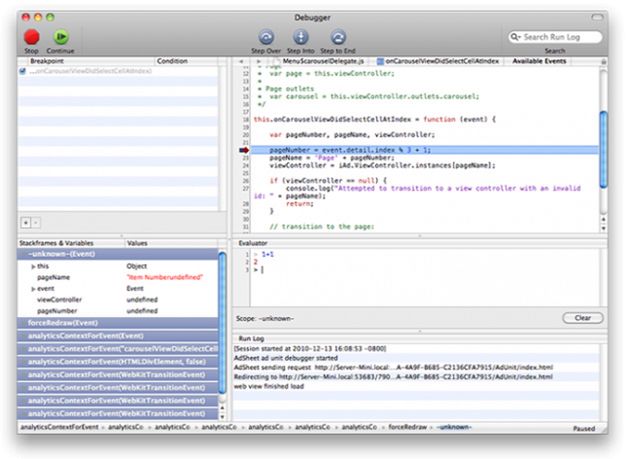Click the Step to End icon
Screen dimensions: 630x459
pos(338,37)
